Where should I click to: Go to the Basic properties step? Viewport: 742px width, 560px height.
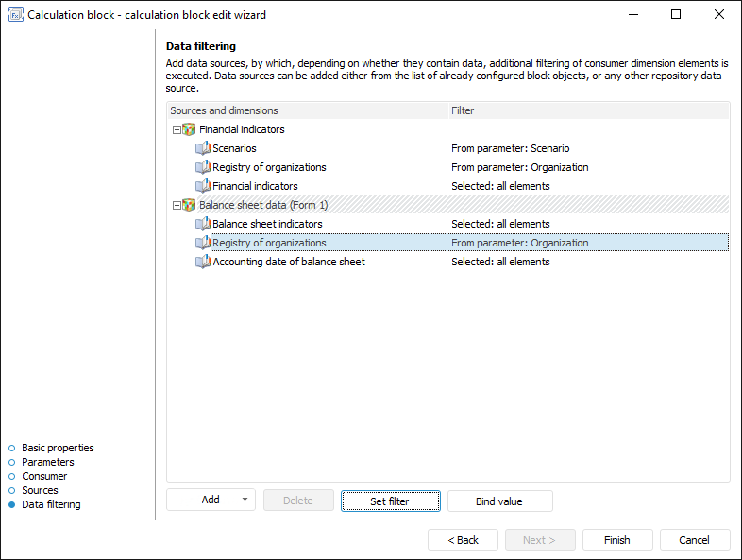pos(58,448)
